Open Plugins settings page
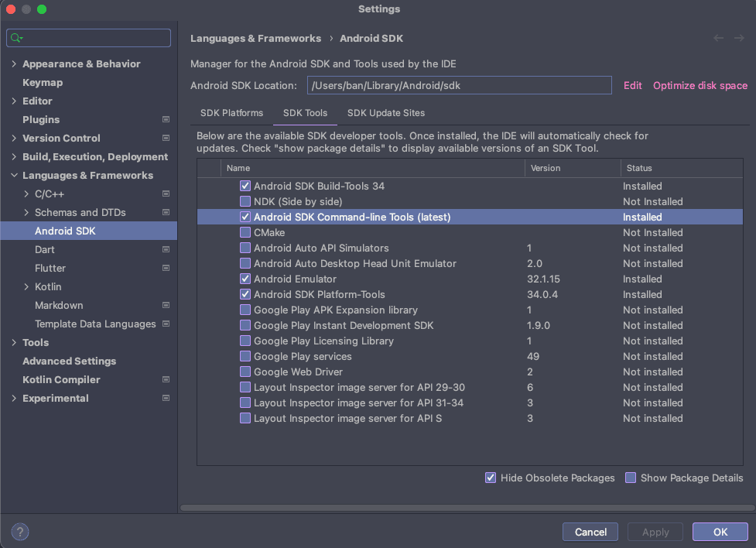756x548 pixels. click(41, 119)
